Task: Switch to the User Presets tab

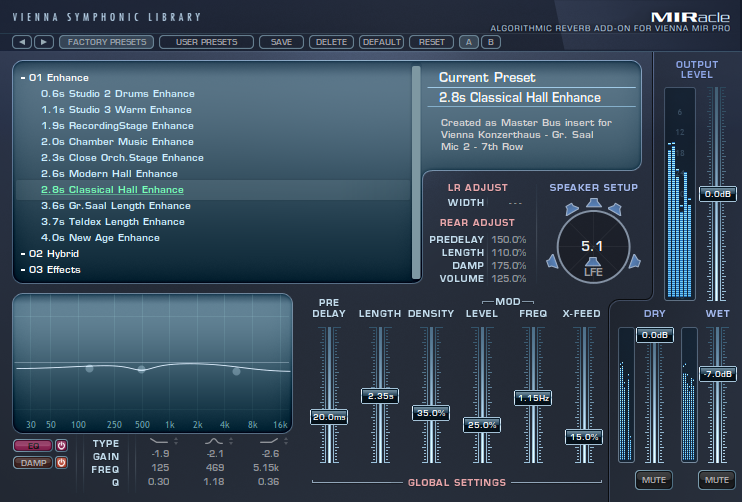Action: click(x=206, y=42)
